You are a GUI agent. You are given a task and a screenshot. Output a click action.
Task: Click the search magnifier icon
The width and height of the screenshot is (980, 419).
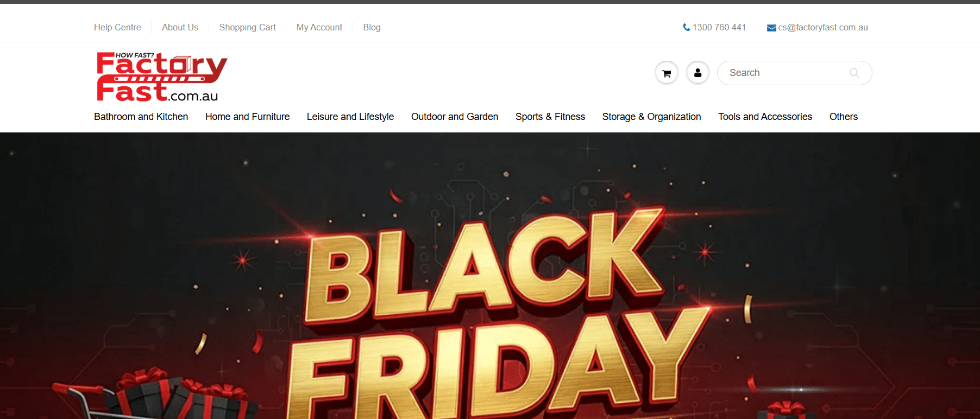pyautogui.click(x=855, y=73)
